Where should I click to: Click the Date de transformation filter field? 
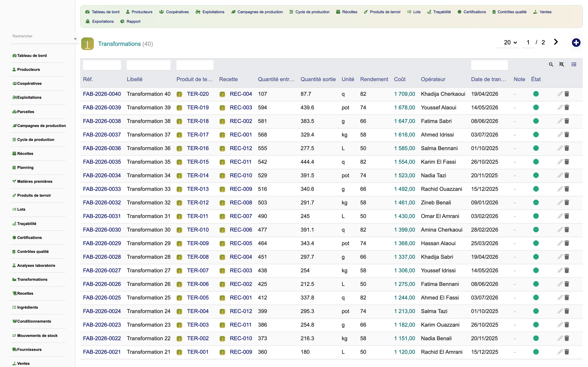pyautogui.click(x=489, y=65)
